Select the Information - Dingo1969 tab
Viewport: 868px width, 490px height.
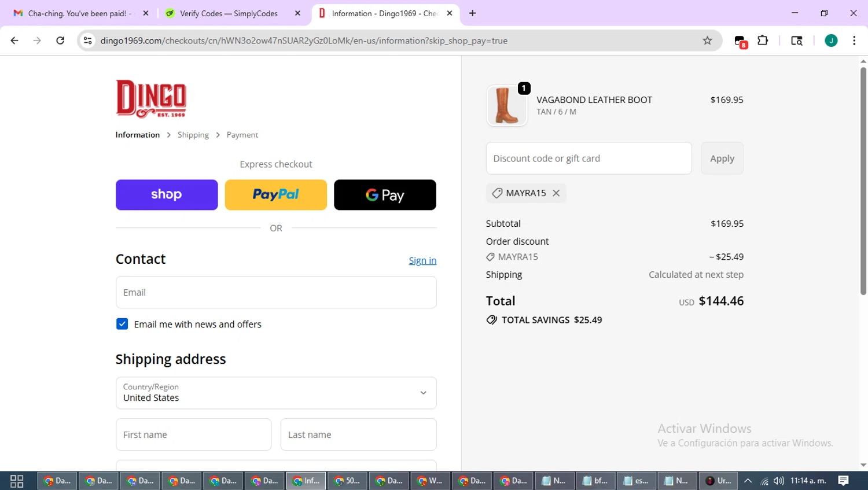coord(384,13)
